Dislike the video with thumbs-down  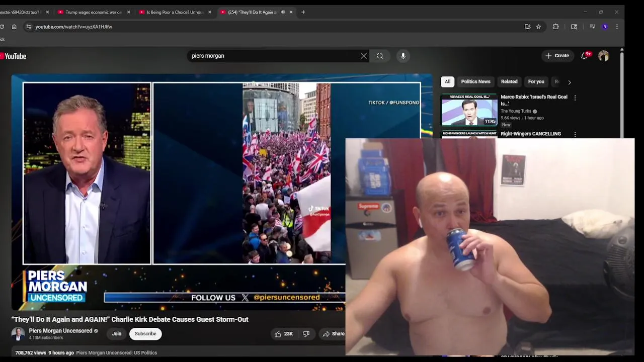pyautogui.click(x=306, y=334)
